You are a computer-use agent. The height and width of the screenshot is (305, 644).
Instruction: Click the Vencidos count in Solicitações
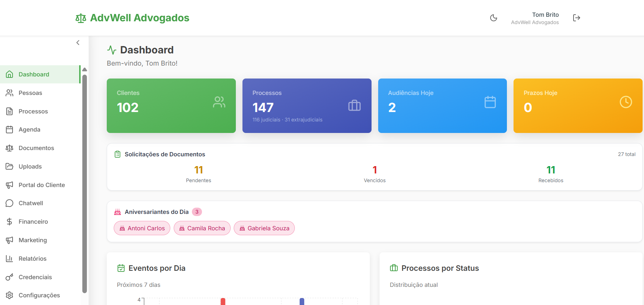pos(375,170)
